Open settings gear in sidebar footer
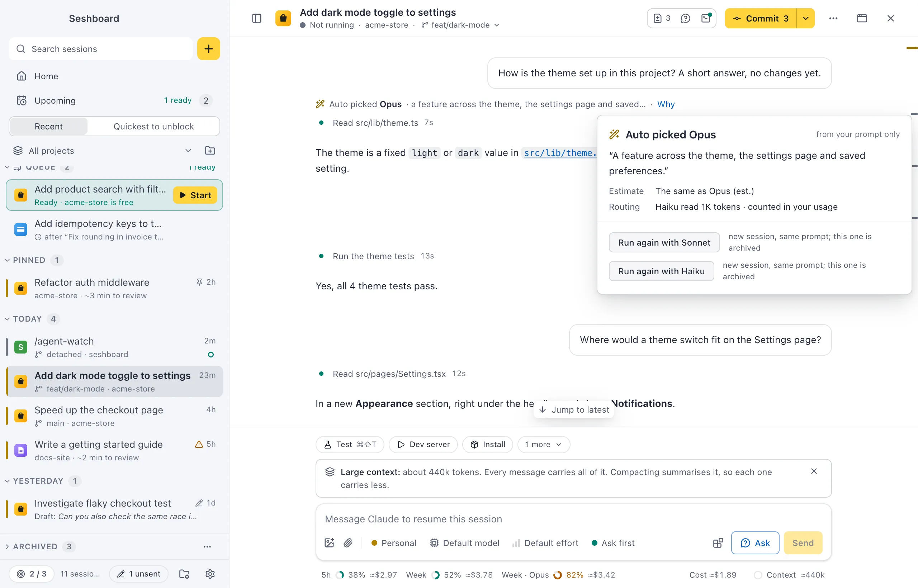918x588 pixels. tap(210, 574)
